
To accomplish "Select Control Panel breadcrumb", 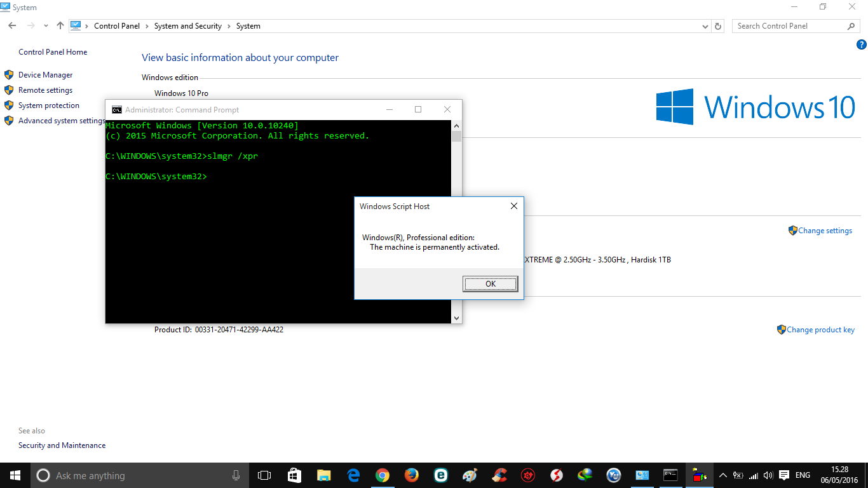I will click(117, 26).
